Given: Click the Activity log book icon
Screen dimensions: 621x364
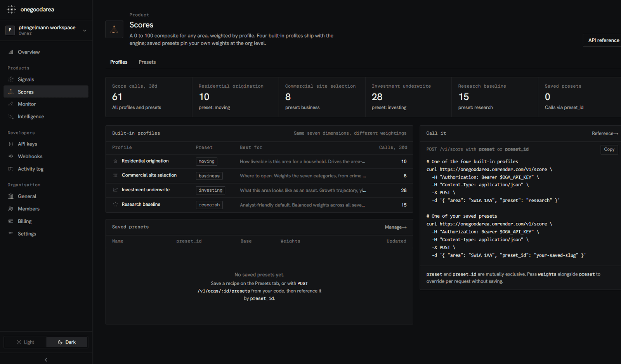Looking at the screenshot, I should pyautogui.click(x=11, y=169).
